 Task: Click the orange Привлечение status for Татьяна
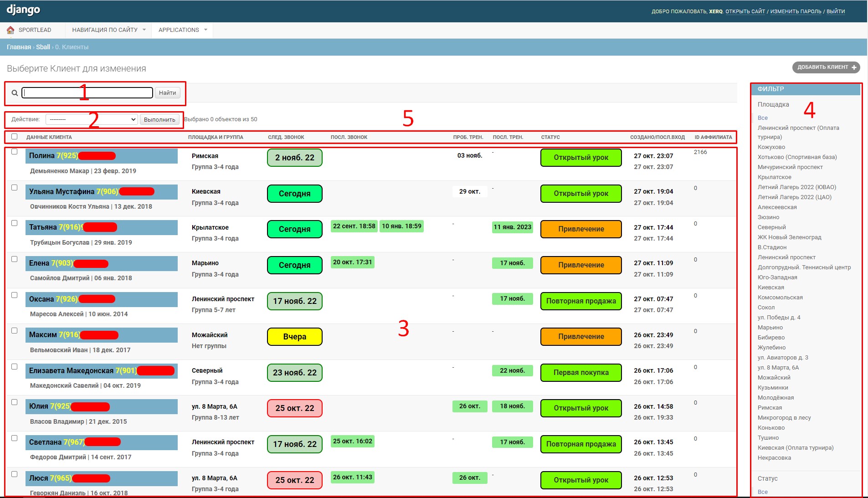[581, 229]
